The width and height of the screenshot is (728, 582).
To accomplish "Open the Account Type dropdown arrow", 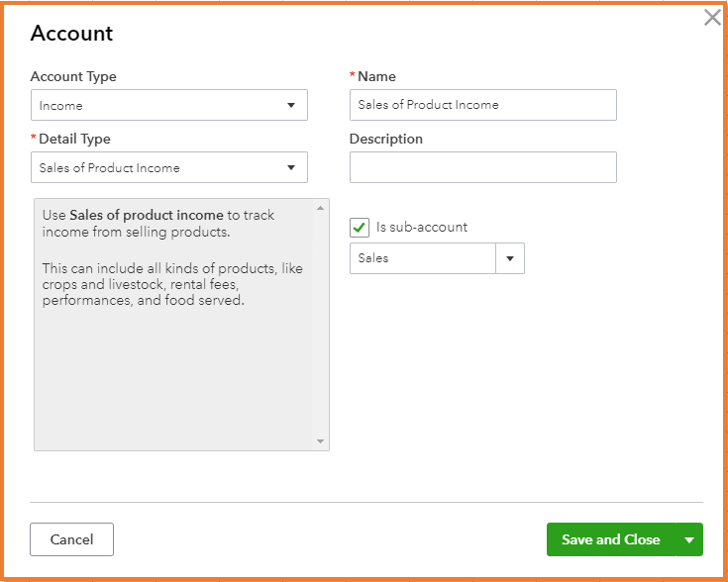I will click(291, 106).
